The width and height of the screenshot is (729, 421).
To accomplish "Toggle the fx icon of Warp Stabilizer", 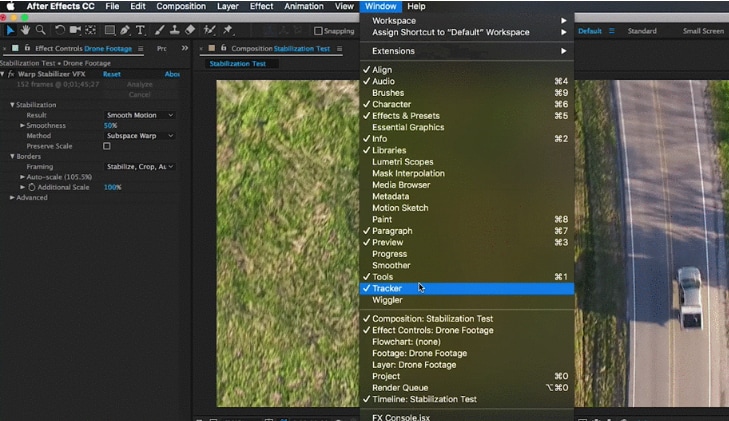I will point(11,74).
